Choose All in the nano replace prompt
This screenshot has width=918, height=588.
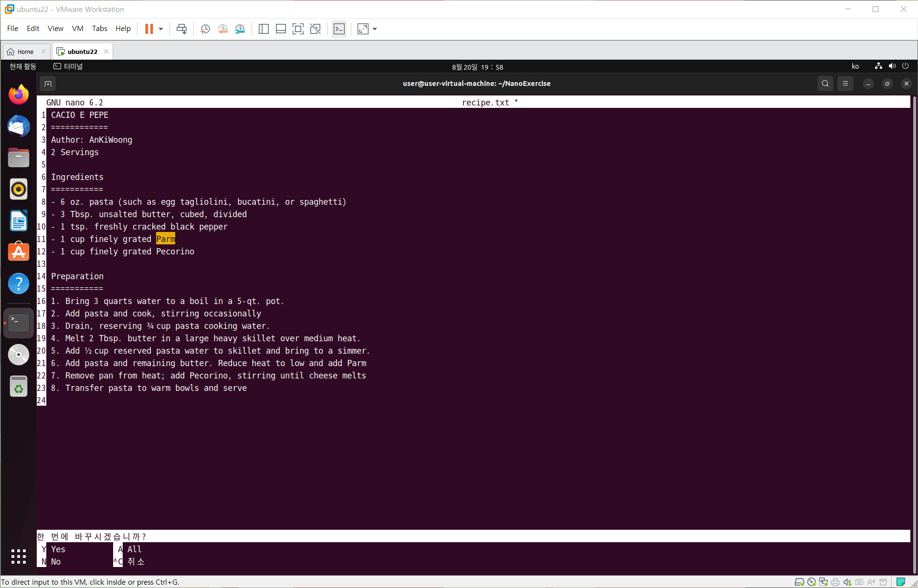(134, 549)
